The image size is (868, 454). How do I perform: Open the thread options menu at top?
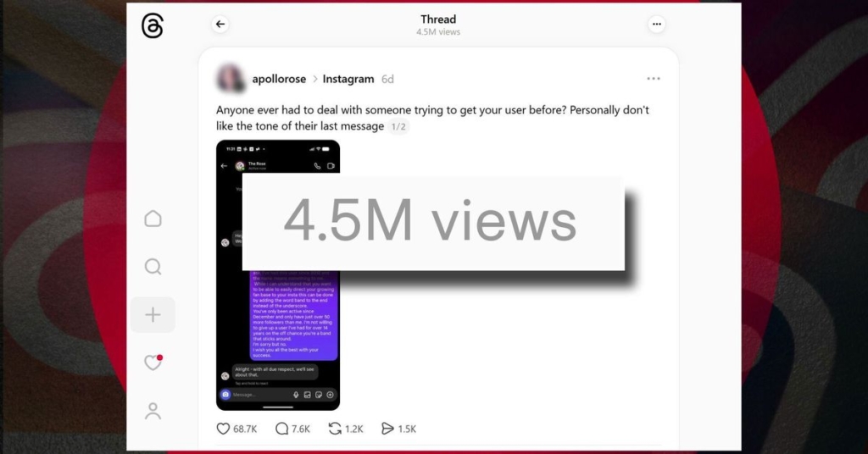pyautogui.click(x=657, y=25)
